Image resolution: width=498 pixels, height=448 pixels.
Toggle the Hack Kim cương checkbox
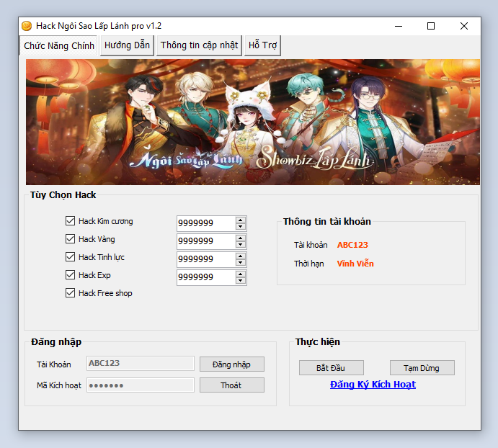coord(71,221)
